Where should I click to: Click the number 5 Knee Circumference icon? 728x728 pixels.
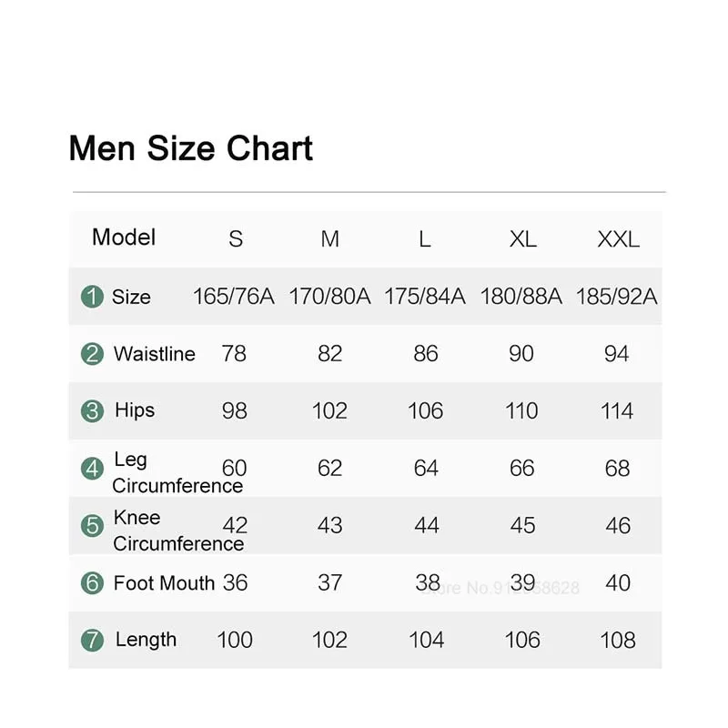click(92, 526)
